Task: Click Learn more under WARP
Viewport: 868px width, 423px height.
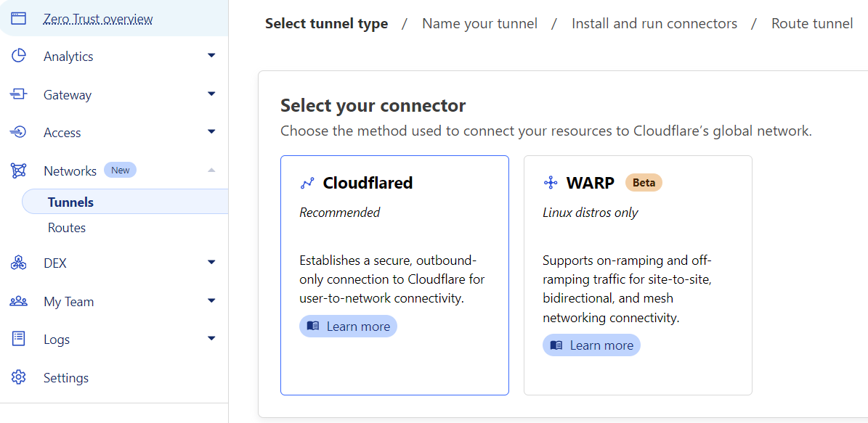Action: 592,345
